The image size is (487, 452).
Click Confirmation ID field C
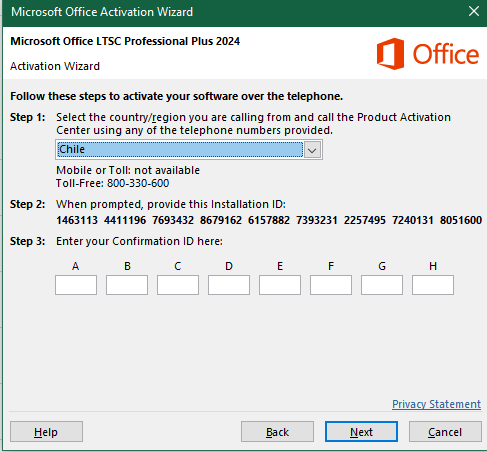pos(178,285)
